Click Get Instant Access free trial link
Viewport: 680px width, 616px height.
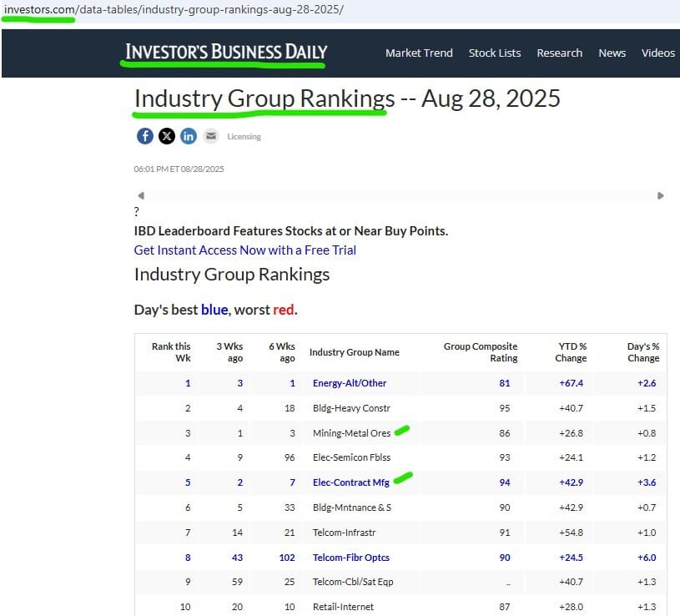(x=244, y=250)
